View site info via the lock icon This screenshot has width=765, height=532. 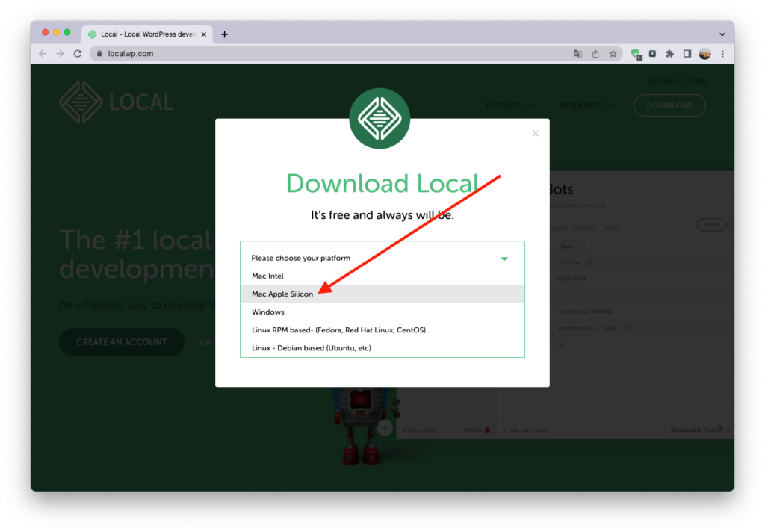(x=99, y=54)
